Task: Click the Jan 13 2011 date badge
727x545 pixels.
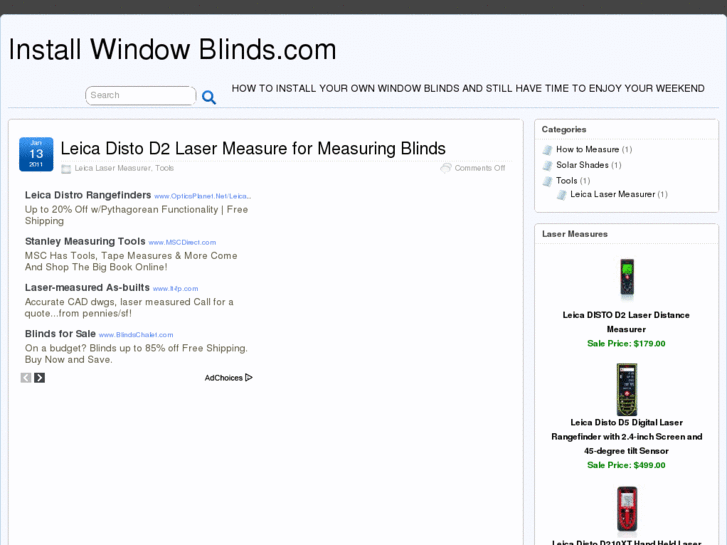Action: click(x=36, y=154)
